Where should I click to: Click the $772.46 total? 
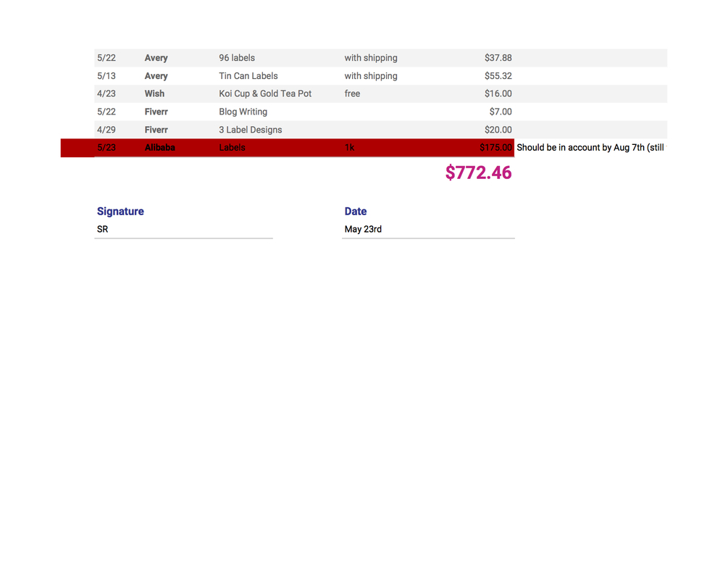click(479, 172)
